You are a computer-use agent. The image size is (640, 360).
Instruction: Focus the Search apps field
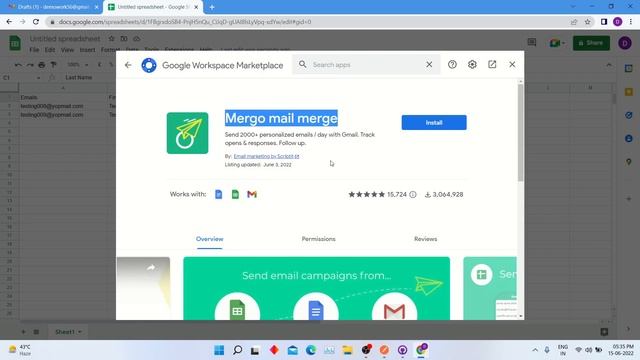365,64
